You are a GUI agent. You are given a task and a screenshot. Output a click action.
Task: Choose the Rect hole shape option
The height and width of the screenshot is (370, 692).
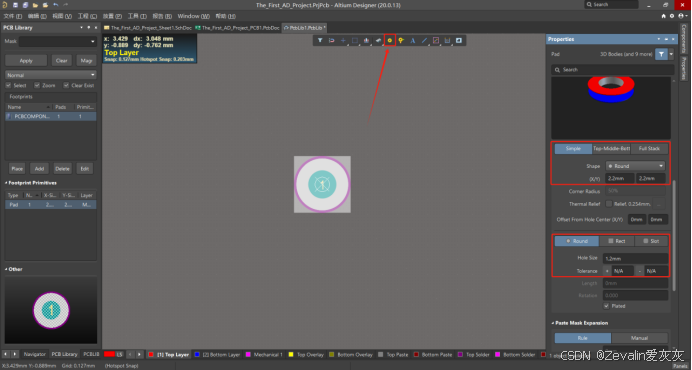(617, 241)
